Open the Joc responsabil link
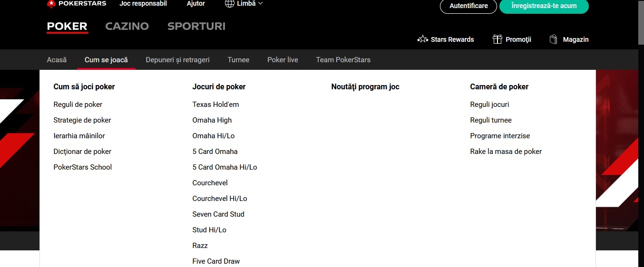The height and width of the screenshot is (267, 644). [x=143, y=4]
